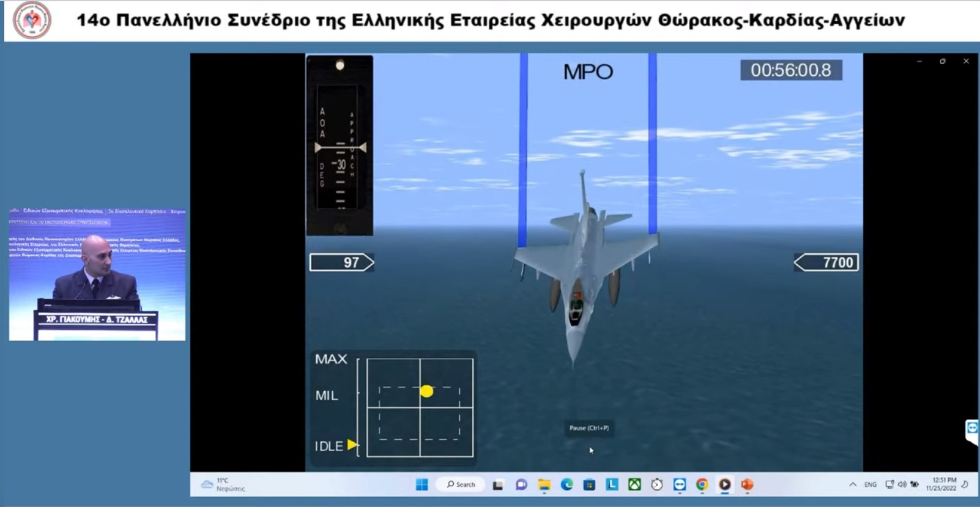The height and width of the screenshot is (507, 980).
Task: Switch to Google Chrome in the taskbar
Action: 702,485
